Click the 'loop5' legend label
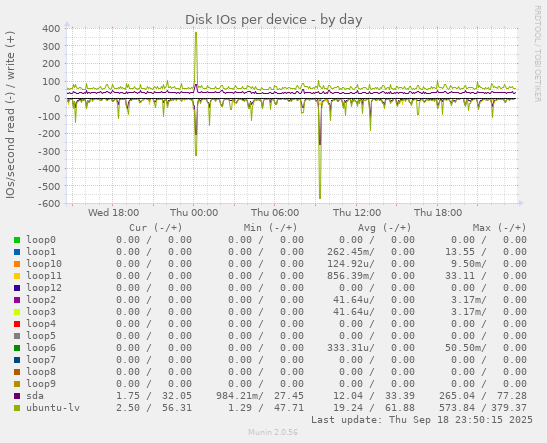This screenshot has width=547, height=443. tap(41, 336)
